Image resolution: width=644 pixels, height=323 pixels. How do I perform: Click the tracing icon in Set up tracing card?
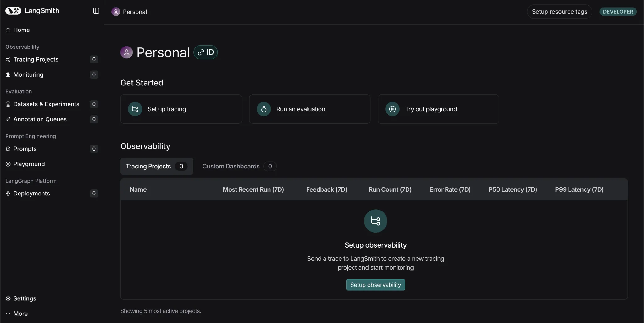pos(135,109)
